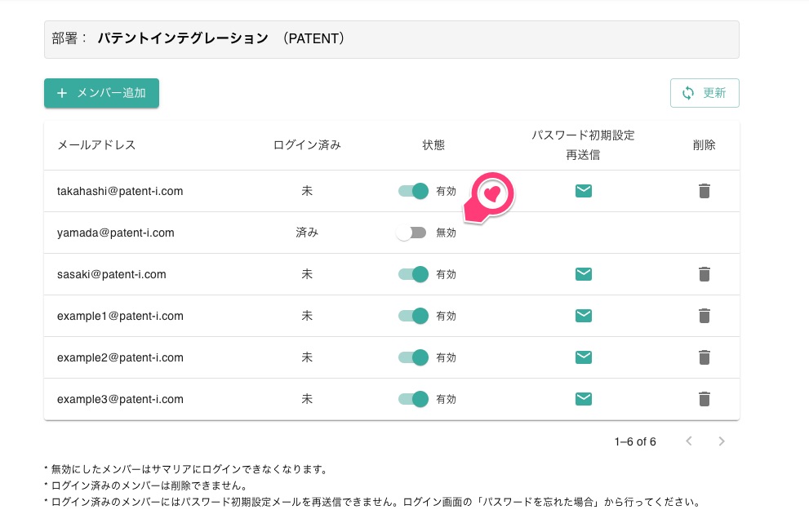This screenshot has width=809, height=532.
Task: Disable the example2@patent-i.com status toggle
Action: [x=413, y=357]
